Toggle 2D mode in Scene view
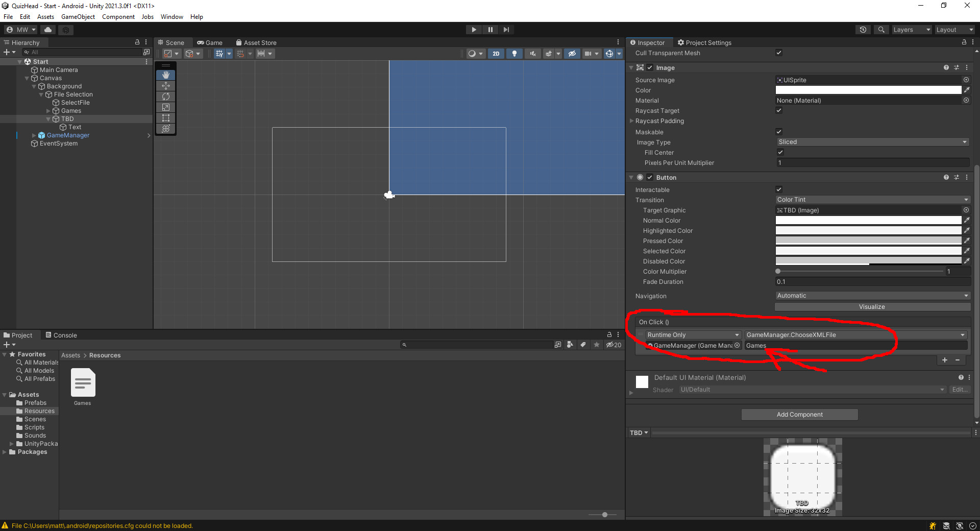The image size is (980, 531). [x=496, y=54]
